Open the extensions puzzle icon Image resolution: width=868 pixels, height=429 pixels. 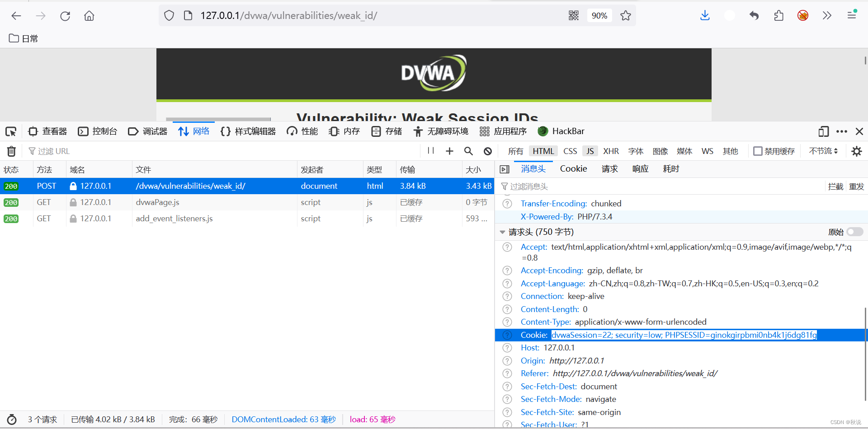(x=778, y=16)
